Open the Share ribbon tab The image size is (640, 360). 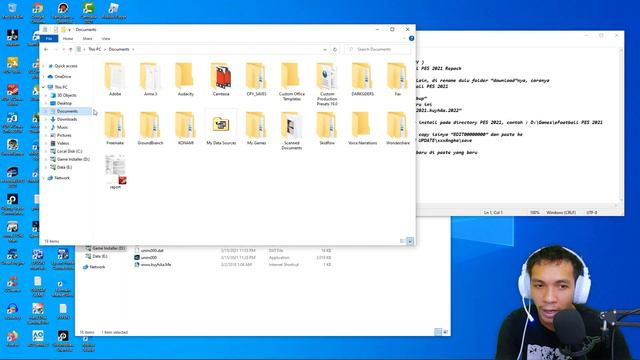click(87, 38)
